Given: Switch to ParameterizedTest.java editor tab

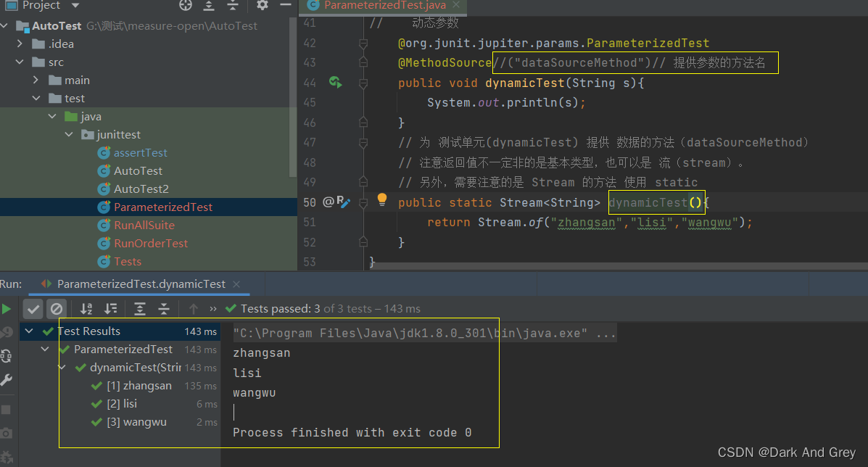Looking at the screenshot, I should (x=385, y=5).
